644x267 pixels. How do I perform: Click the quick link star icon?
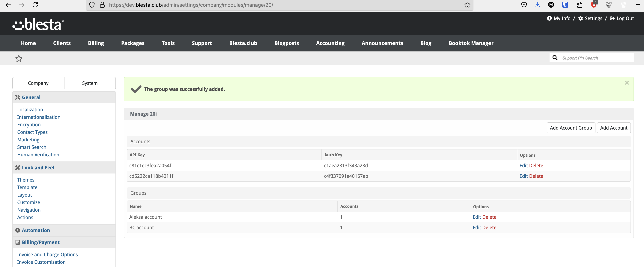click(x=19, y=58)
